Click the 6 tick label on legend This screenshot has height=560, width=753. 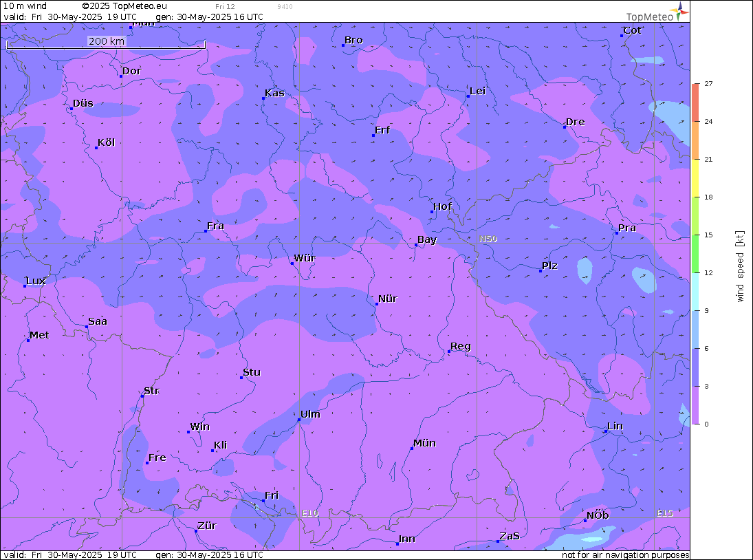[x=706, y=348]
